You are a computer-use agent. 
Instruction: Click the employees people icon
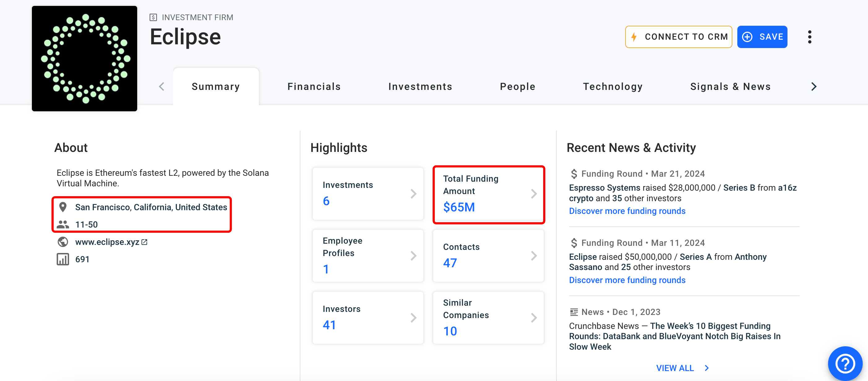63,224
